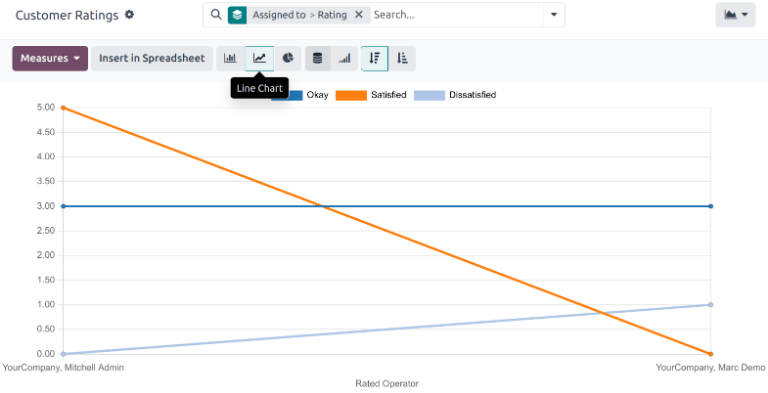Viewport: 768px width, 393px height.
Task: Click the Okay data point for Mitchell Admin
Action: (x=63, y=206)
